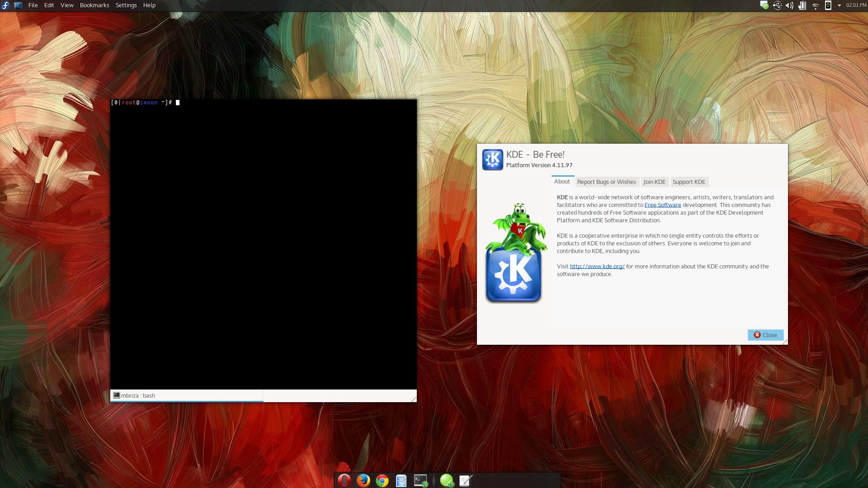Open the USB device notifier tray icon
This screenshot has width=868, height=488.
click(x=777, y=5)
